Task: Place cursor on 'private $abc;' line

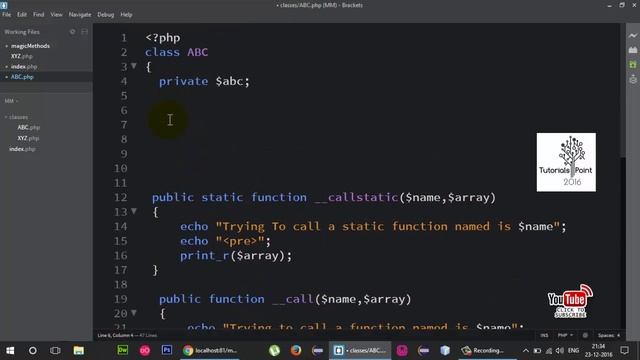Action: [204, 81]
